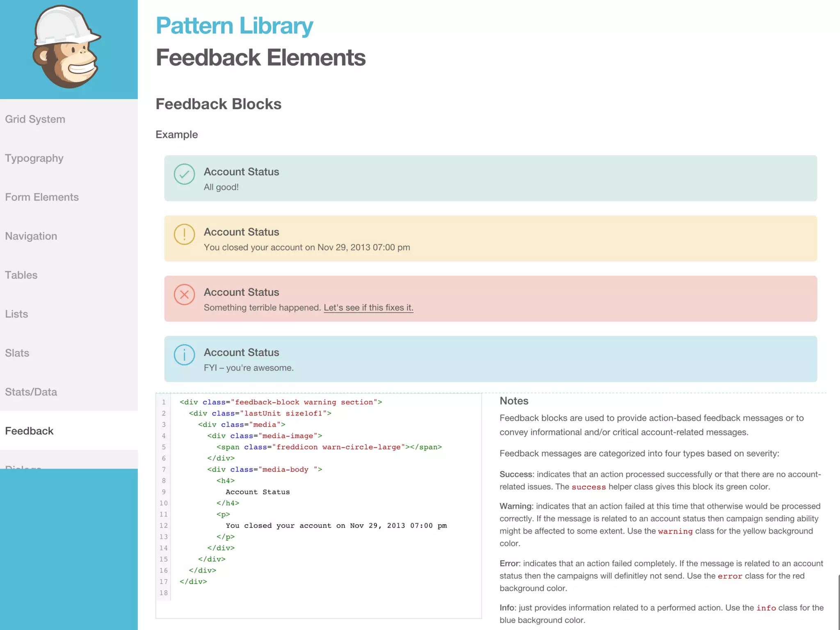Select Navigation from the sidebar
The height and width of the screenshot is (630, 840).
pyautogui.click(x=31, y=236)
